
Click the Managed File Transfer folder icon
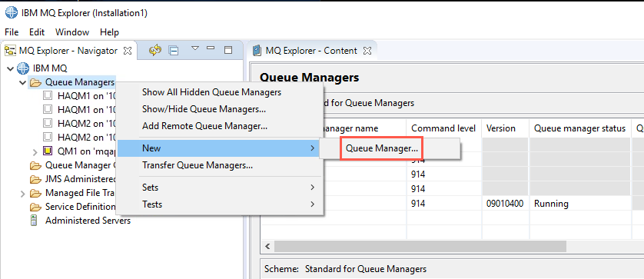coord(36,193)
